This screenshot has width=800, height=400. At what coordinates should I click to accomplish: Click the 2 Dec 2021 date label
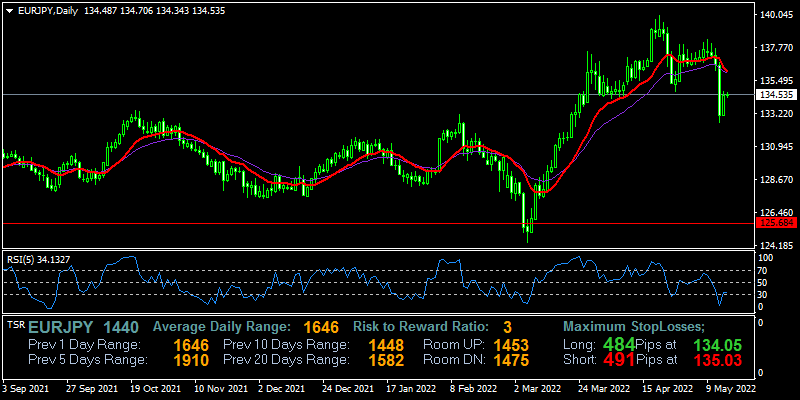(282, 389)
